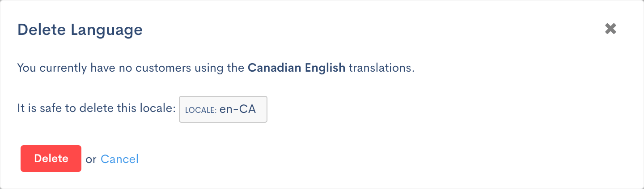Click the word 'Delete' in the heading

[x=41, y=30]
